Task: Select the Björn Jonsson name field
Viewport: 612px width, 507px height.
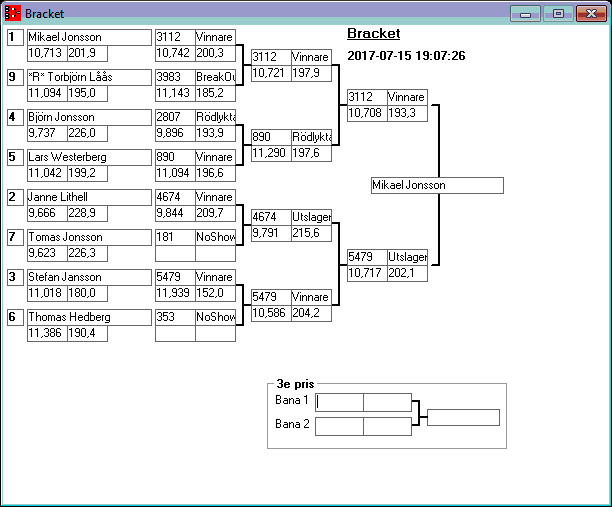Action: [x=87, y=117]
